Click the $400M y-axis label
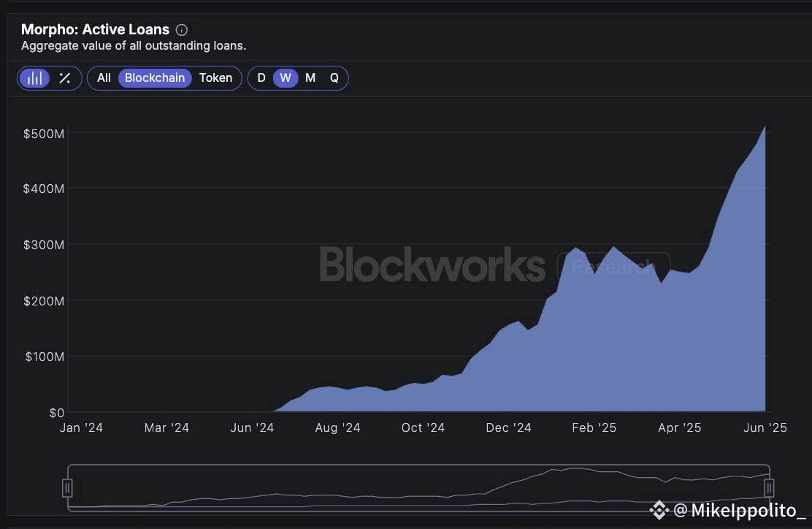 (44, 189)
